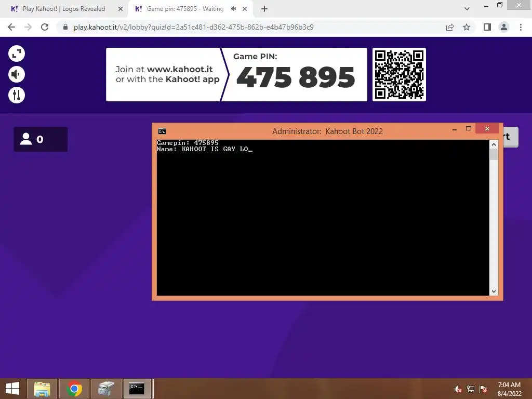Open a new Chrome tab

pos(264,9)
